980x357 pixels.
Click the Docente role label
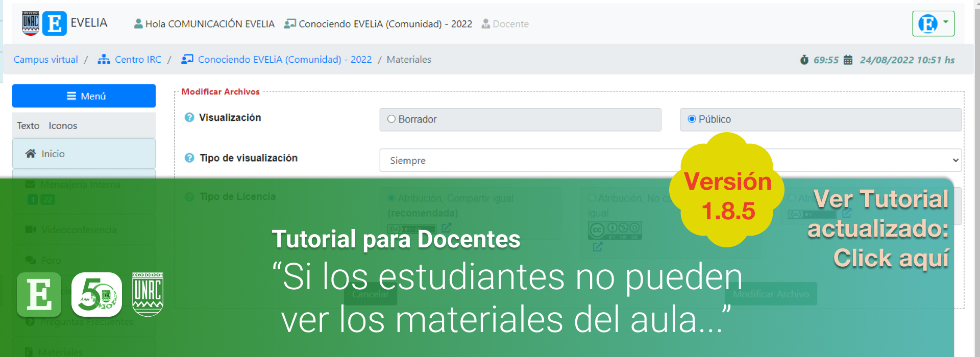511,24
